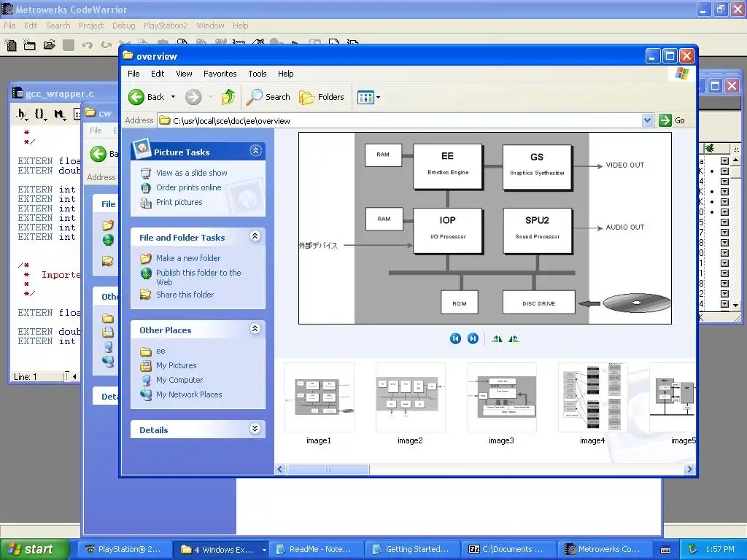This screenshot has width=747, height=560.
Task: Open the Debug menu in CodeWarrior
Action: click(x=124, y=26)
